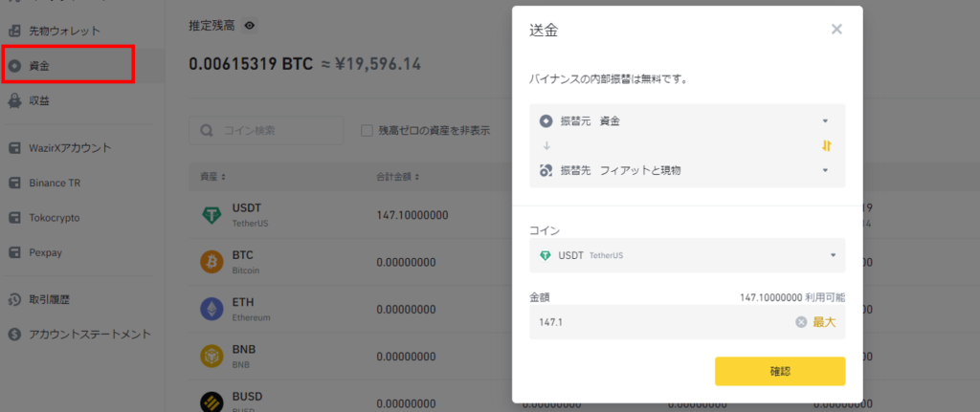Screen dimensions: 980x412
Task: Click the ETH Ethereum icon in asset list
Action: point(212,309)
